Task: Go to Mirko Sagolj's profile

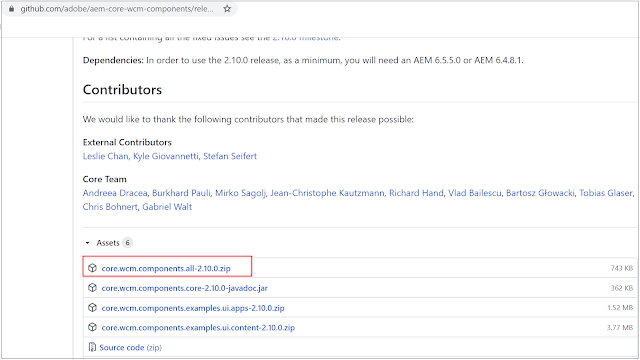Action: coord(240,193)
